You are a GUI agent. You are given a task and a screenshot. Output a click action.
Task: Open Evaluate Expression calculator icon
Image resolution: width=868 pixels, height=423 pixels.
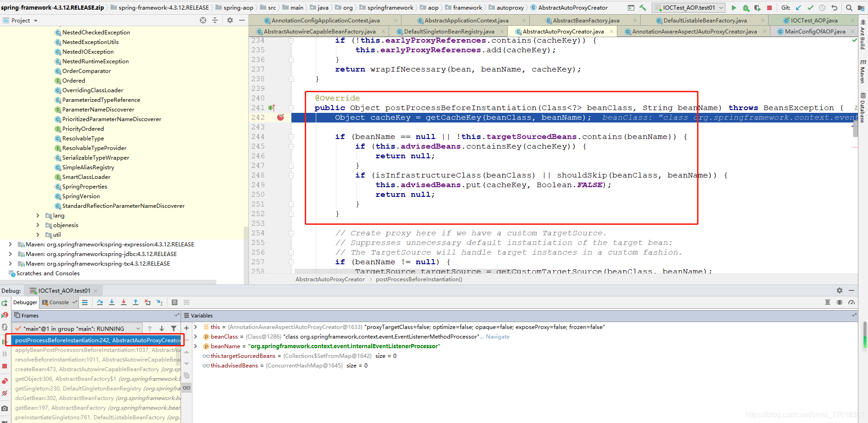click(x=175, y=302)
